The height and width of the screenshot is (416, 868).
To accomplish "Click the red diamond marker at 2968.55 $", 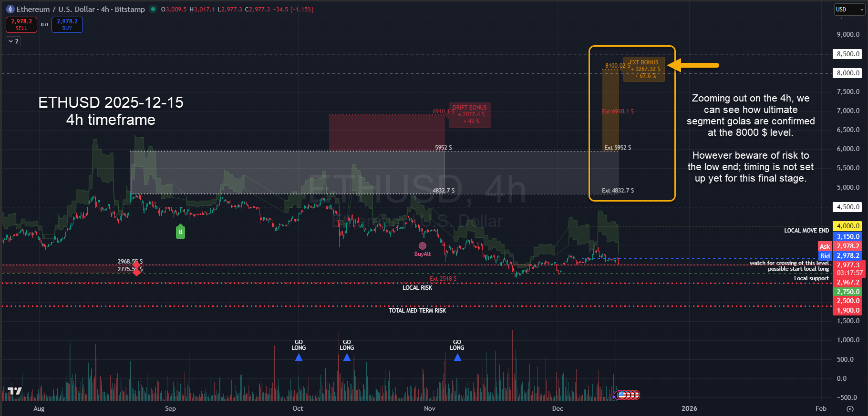I will point(137,264).
